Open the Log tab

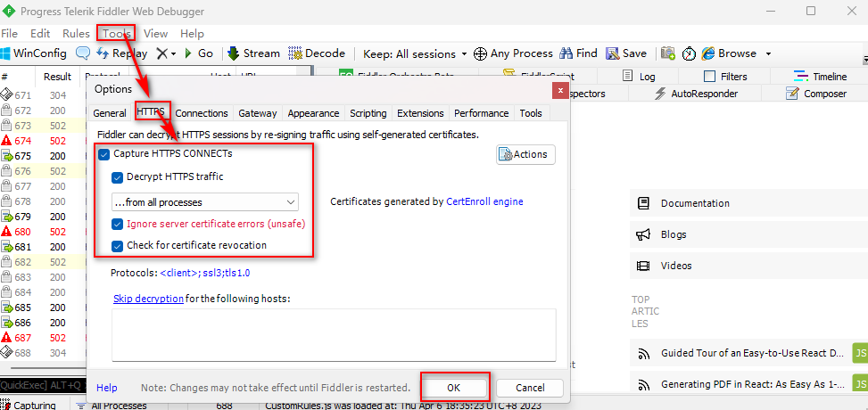(x=639, y=77)
